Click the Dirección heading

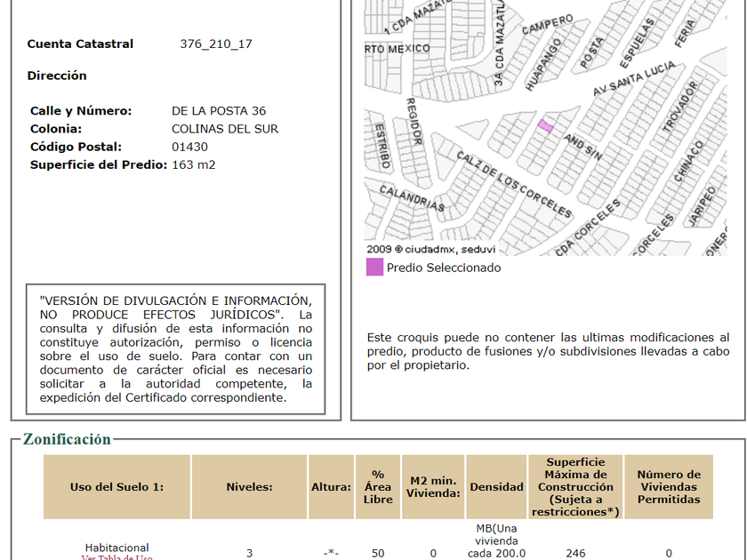(x=57, y=76)
